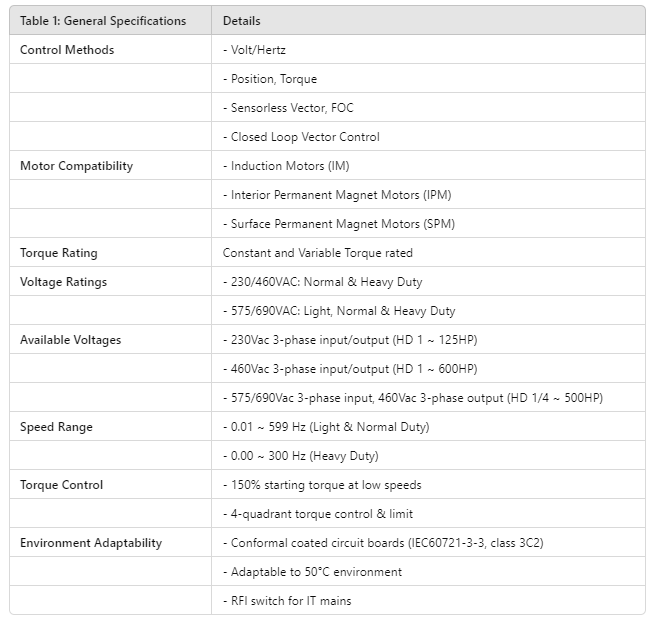Image resolution: width=653 pixels, height=622 pixels.
Task: Click the 'Torque Control' row label
Action: coord(62,485)
